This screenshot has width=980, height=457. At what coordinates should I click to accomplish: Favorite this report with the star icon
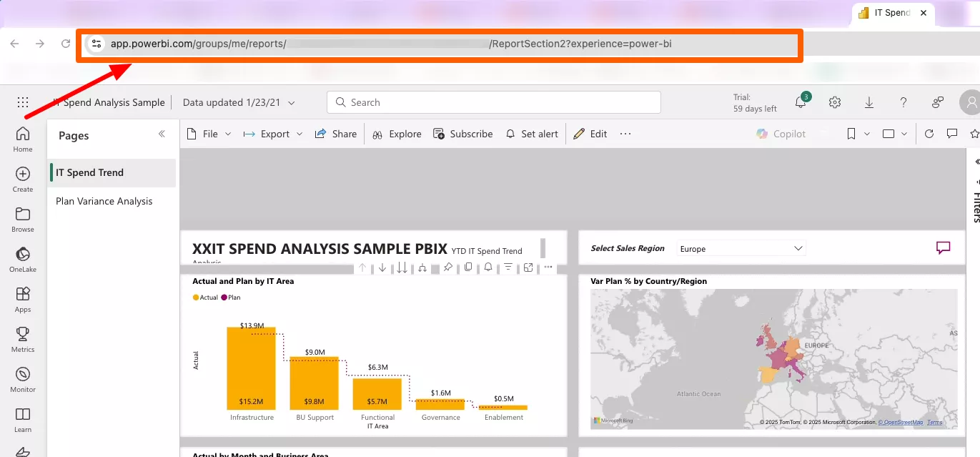point(974,134)
